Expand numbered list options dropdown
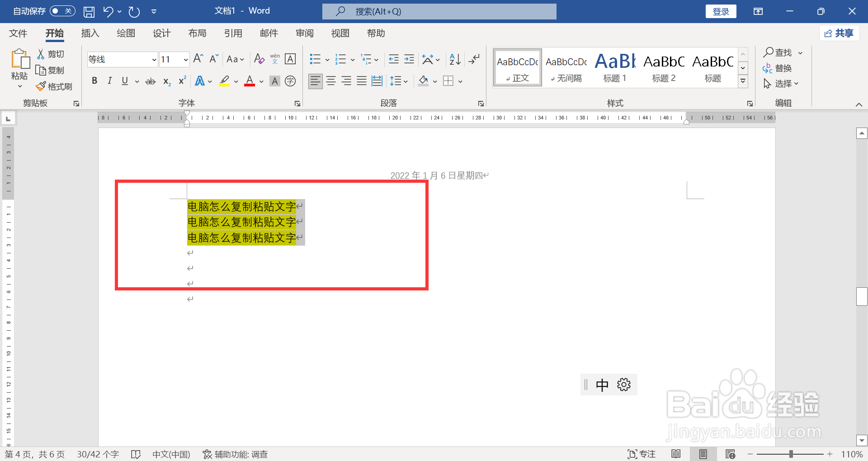Screen dimensions: 868x461 353,59
